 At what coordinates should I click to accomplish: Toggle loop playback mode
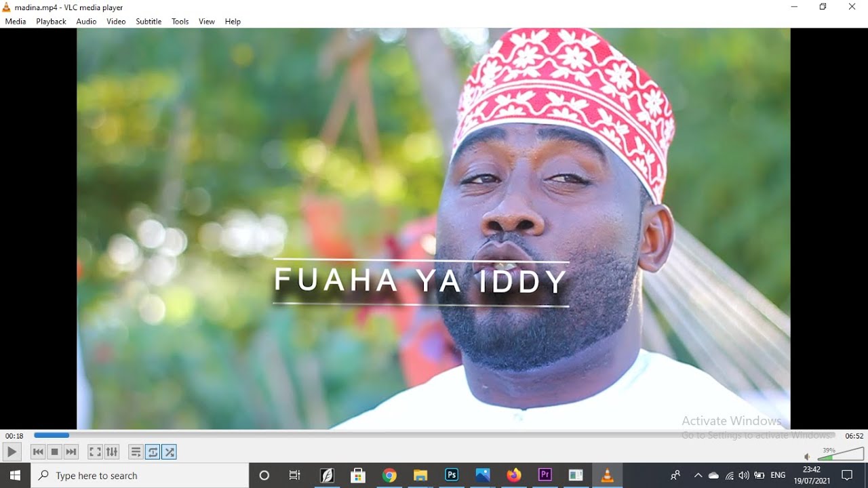[x=153, y=452]
